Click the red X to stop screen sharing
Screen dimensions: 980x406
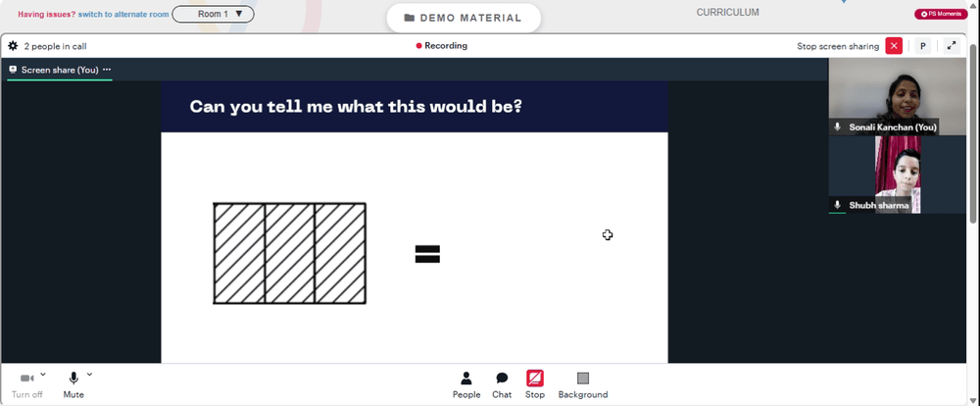(894, 46)
